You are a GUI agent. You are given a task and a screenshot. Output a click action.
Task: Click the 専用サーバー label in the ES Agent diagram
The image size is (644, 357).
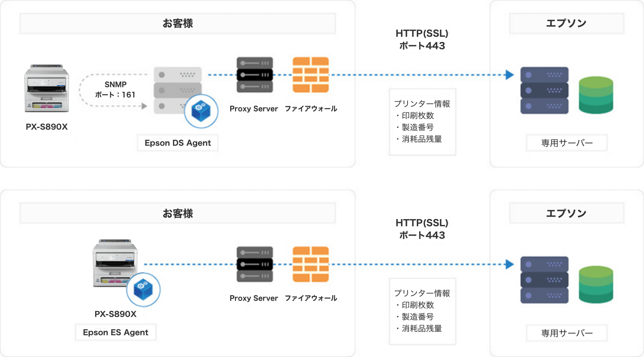(567, 333)
